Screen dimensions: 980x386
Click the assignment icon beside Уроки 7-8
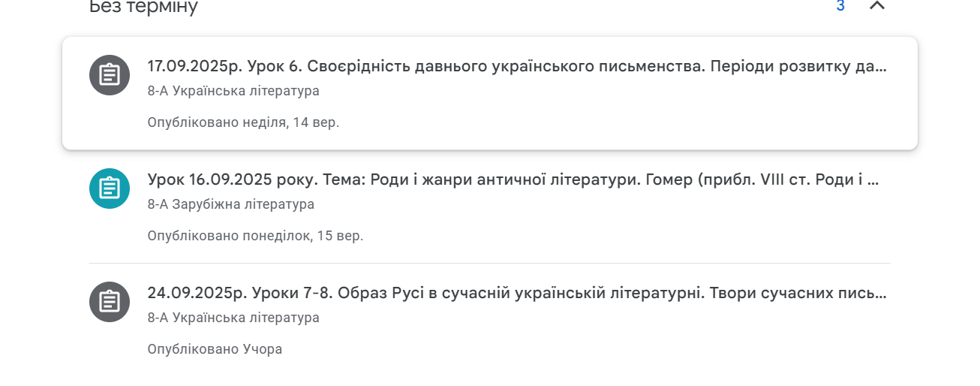click(x=110, y=302)
